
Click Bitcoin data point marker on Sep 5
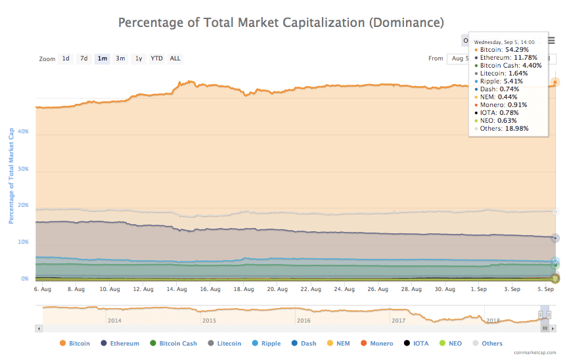(x=555, y=82)
